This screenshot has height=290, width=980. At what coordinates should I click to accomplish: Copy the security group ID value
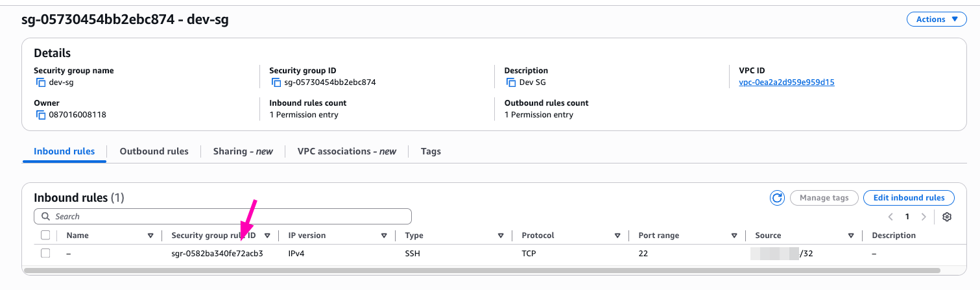click(x=276, y=82)
